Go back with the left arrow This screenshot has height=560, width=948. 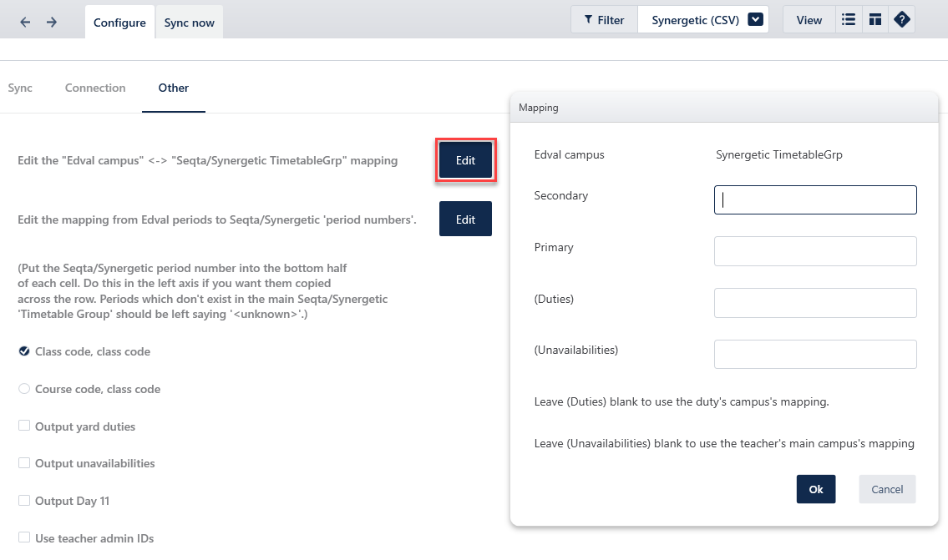click(x=25, y=23)
